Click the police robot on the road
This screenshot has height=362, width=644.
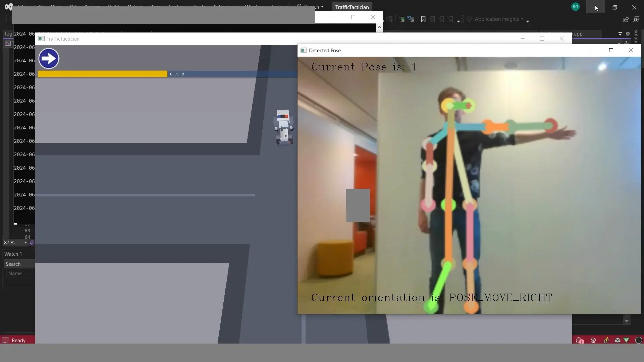284,128
